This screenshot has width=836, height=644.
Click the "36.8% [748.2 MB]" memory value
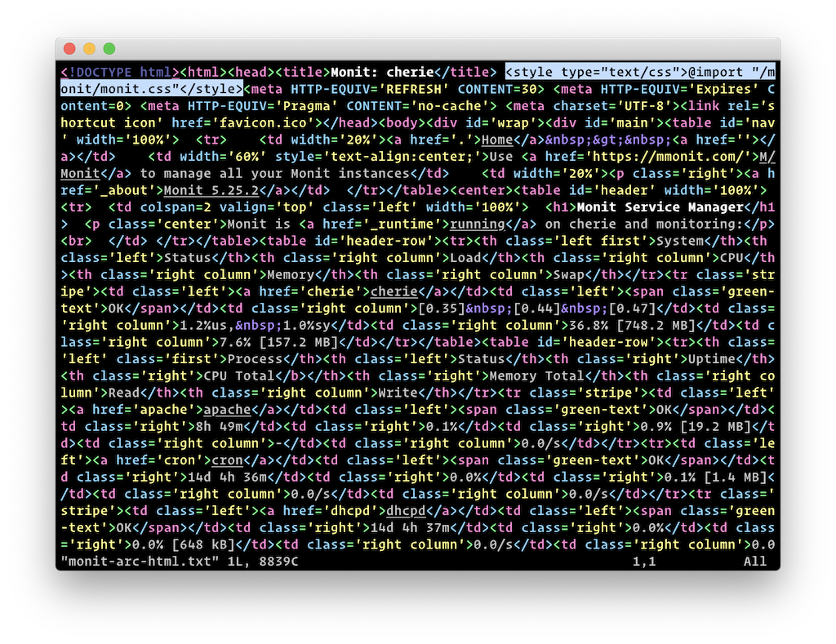pos(633,326)
